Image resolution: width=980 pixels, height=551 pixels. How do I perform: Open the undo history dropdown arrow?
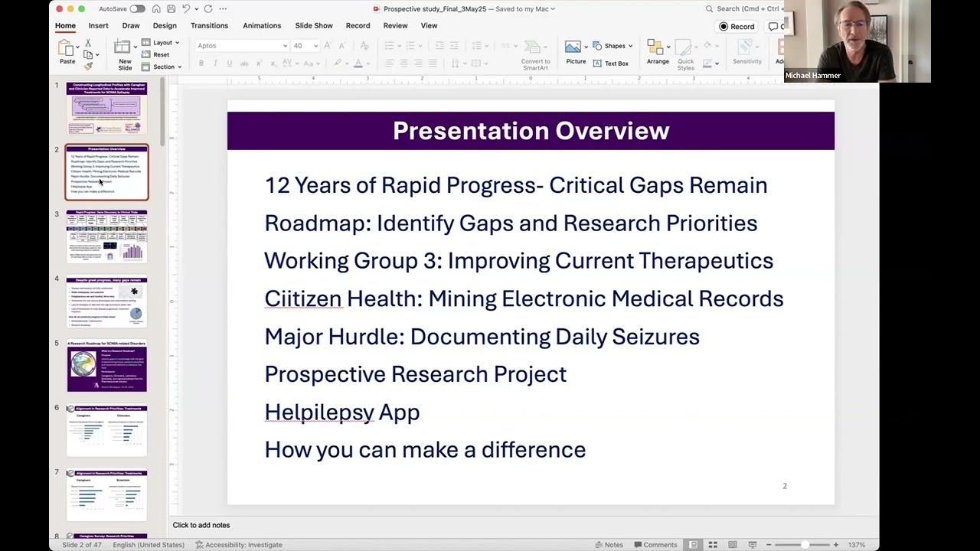click(195, 9)
